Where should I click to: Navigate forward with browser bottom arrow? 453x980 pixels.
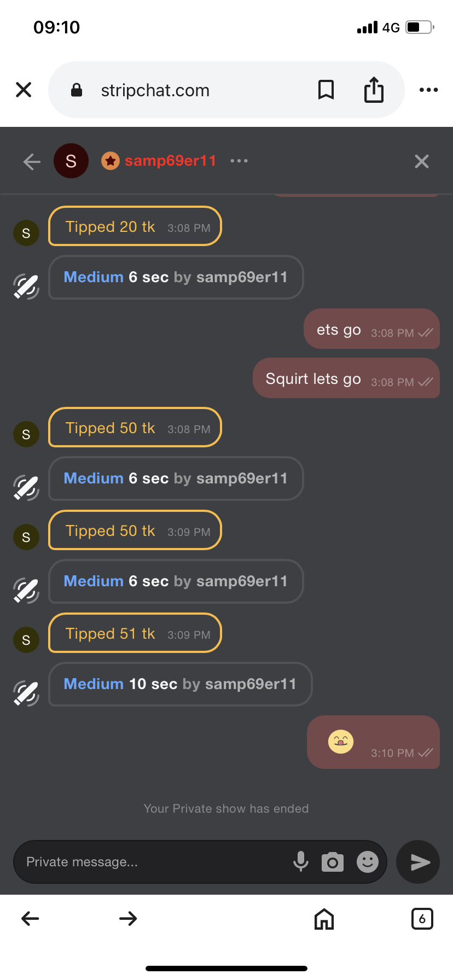coord(128,919)
